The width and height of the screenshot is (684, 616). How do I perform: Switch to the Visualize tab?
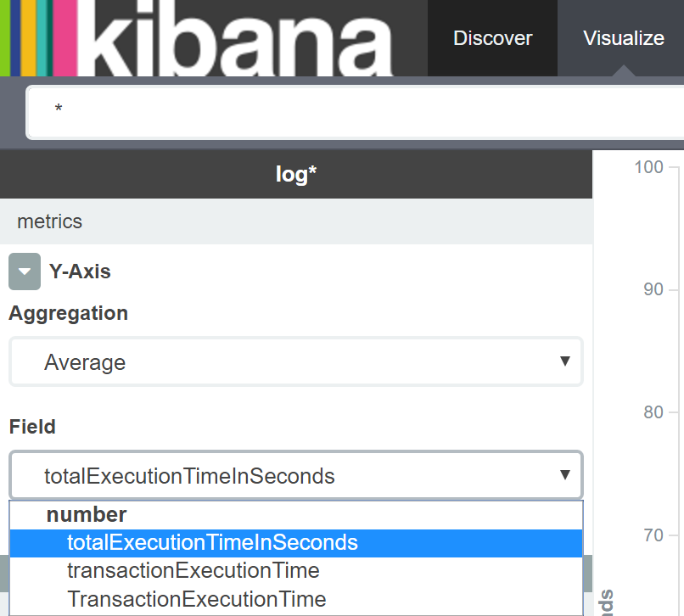pyautogui.click(x=623, y=38)
